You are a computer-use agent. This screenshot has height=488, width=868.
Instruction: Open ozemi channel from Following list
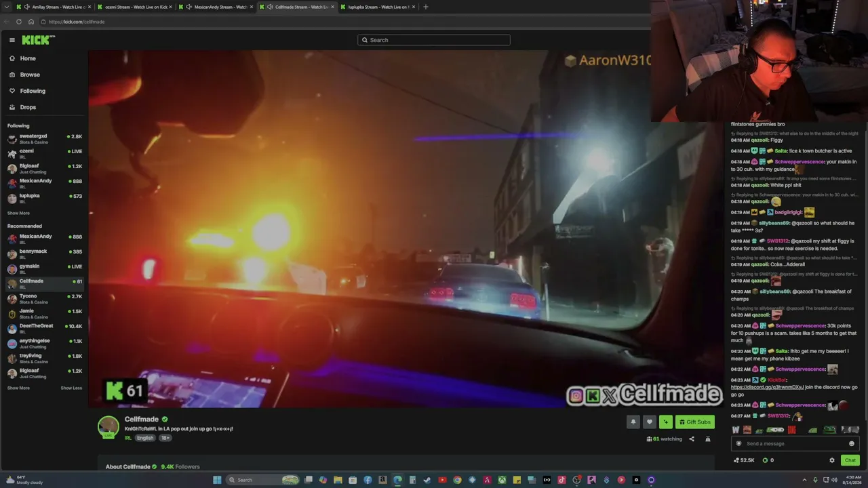(44, 154)
